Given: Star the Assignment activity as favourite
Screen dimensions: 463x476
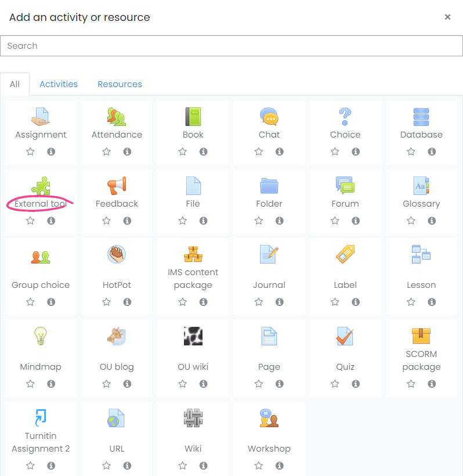Looking at the screenshot, I should pos(30,152).
